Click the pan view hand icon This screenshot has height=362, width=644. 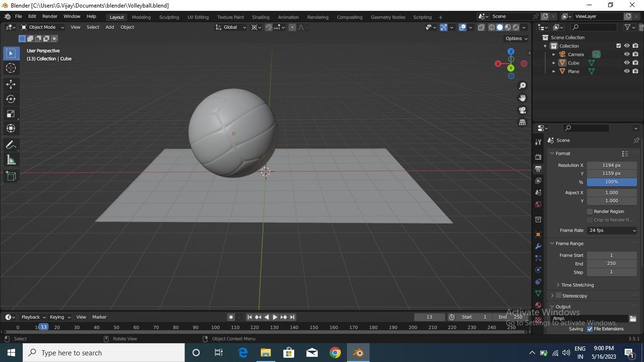[x=522, y=98]
